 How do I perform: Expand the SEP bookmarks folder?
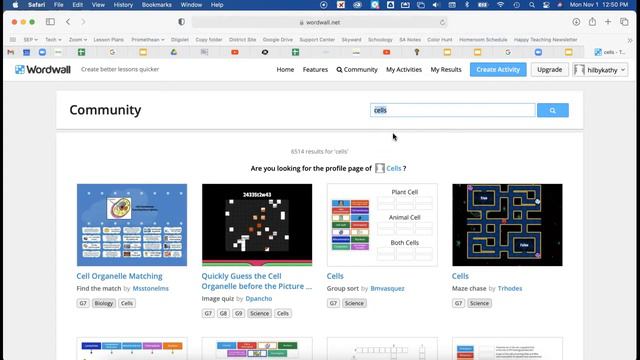[x=30, y=40]
